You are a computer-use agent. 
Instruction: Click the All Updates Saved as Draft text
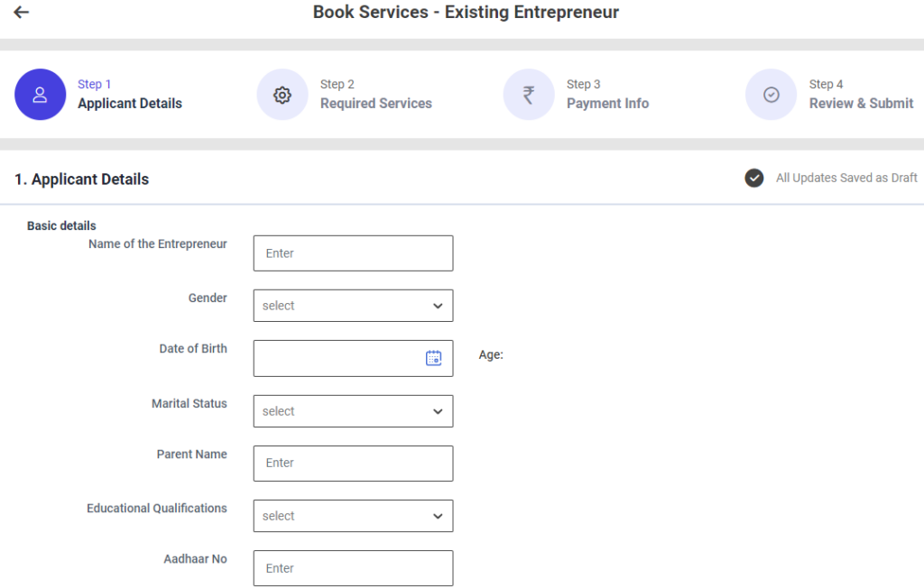coord(846,178)
